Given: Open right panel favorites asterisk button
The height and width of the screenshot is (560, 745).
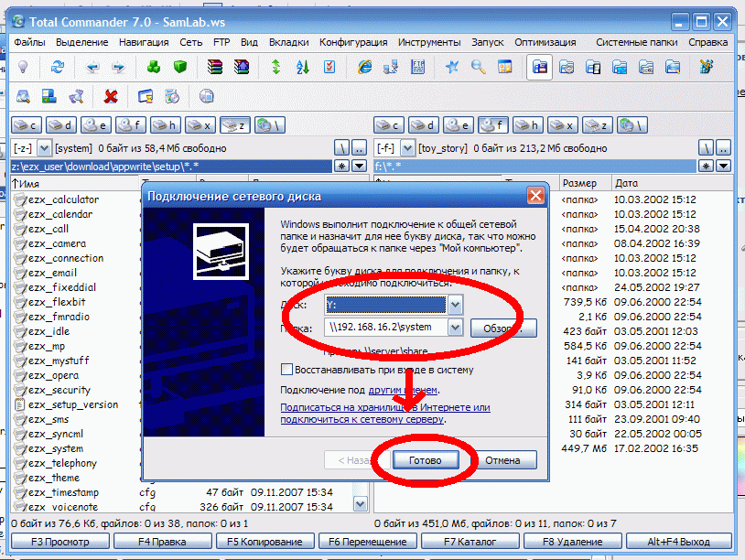Looking at the screenshot, I should 706,167.
